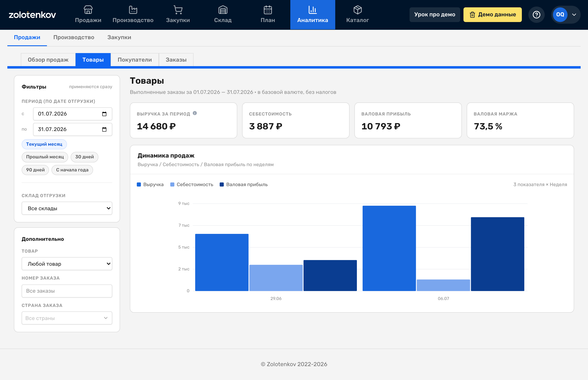The width and height of the screenshot is (588, 380).
Task: Expand the Все страны country selector
Action: 67,318
